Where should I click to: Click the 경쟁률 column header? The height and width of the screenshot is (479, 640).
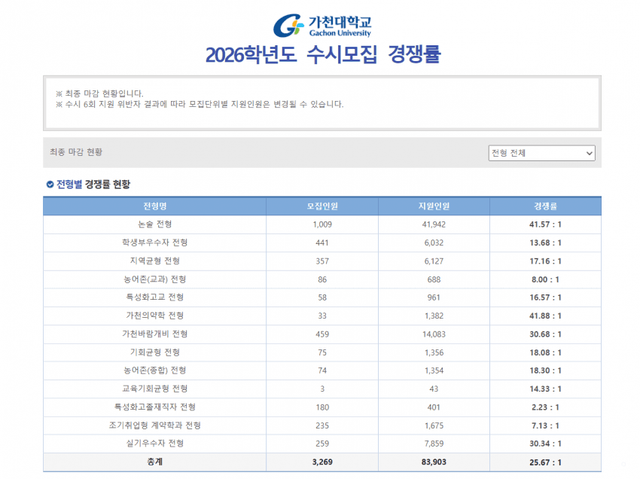click(x=545, y=206)
